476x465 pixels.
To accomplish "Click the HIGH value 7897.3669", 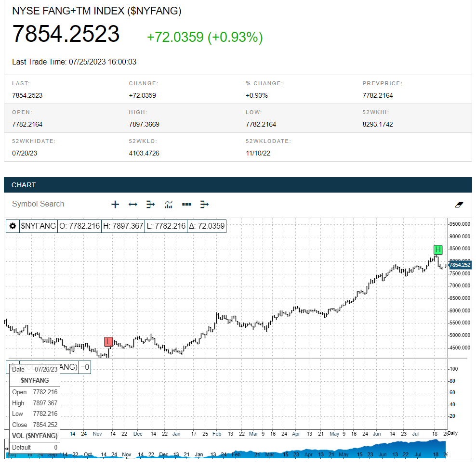I will 144,124.
